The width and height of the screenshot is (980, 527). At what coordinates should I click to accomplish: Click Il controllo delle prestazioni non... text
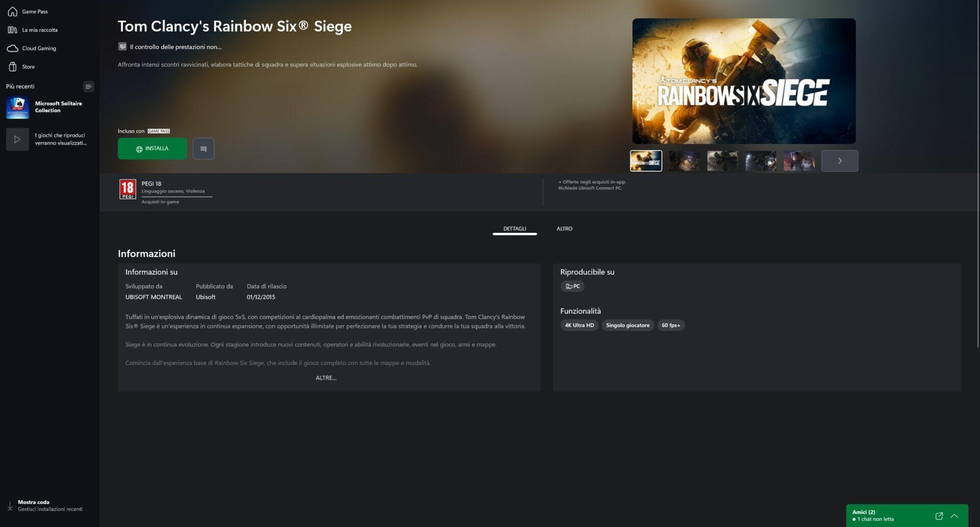tap(176, 47)
